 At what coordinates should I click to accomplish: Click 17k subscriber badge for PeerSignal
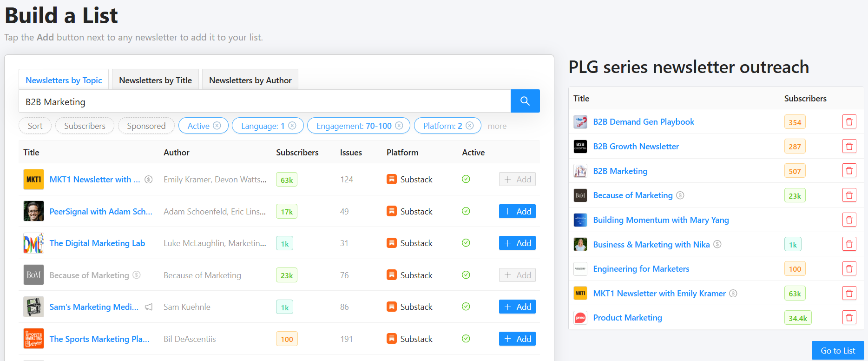(x=287, y=212)
